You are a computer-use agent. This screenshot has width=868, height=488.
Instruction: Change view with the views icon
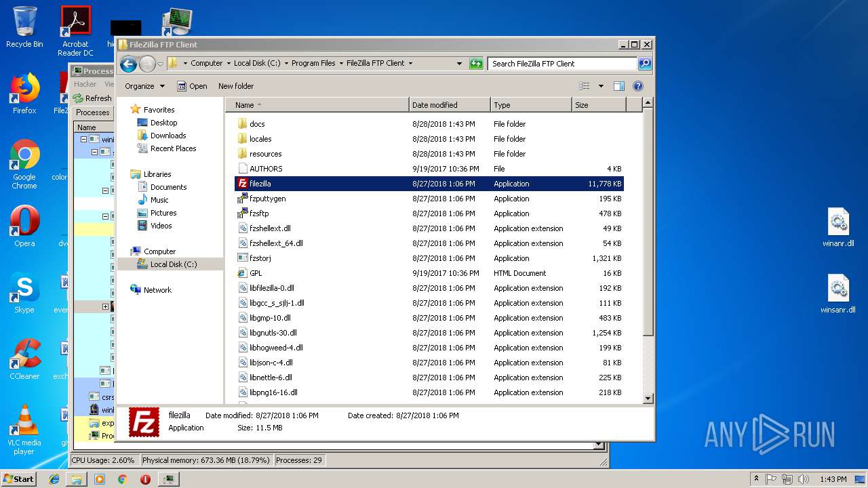pos(585,86)
